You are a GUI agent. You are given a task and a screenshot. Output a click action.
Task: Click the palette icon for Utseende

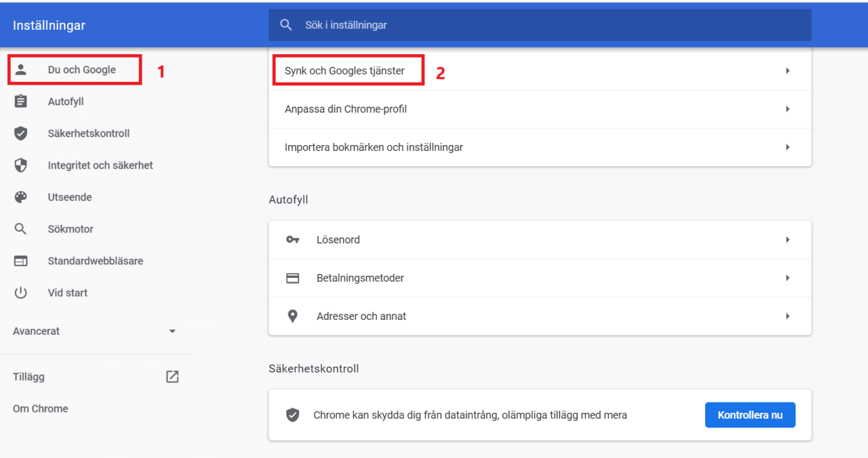[21, 197]
